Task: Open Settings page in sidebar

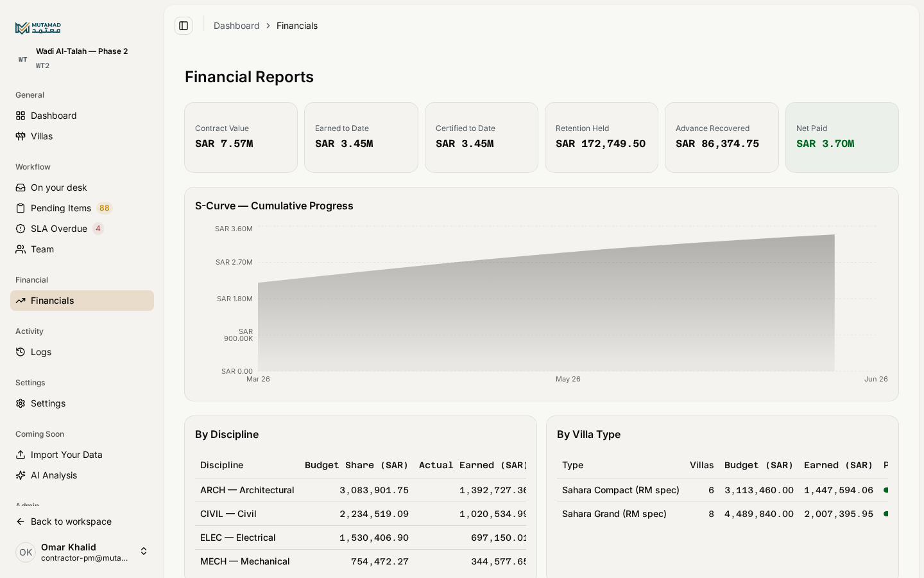Action: [82, 403]
